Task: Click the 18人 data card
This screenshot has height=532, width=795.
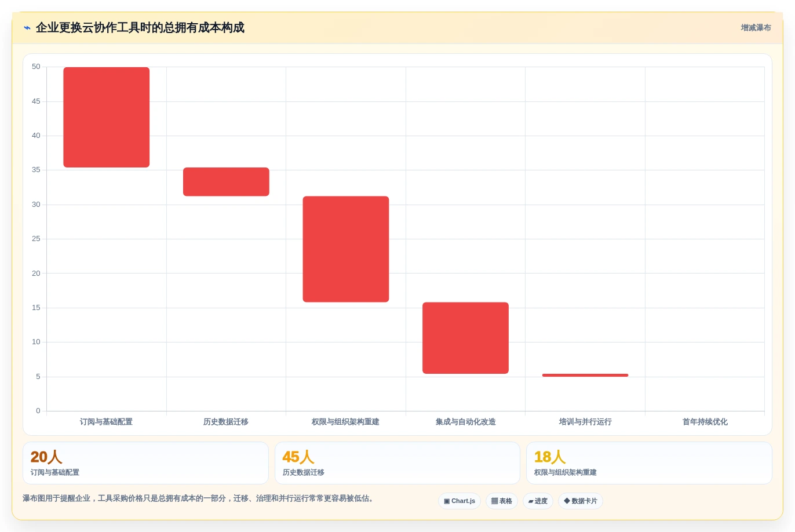Action: pyautogui.click(x=649, y=463)
